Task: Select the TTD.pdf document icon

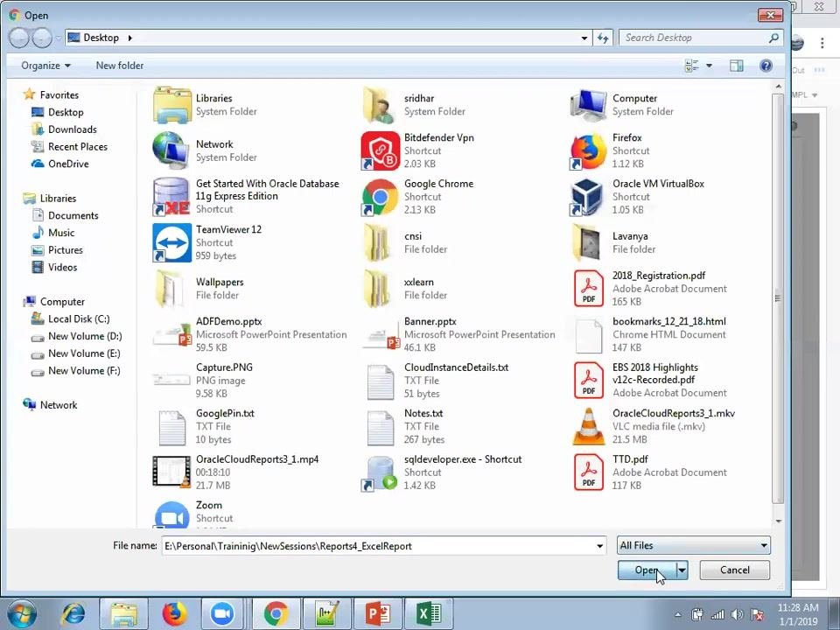Action: 588,472
